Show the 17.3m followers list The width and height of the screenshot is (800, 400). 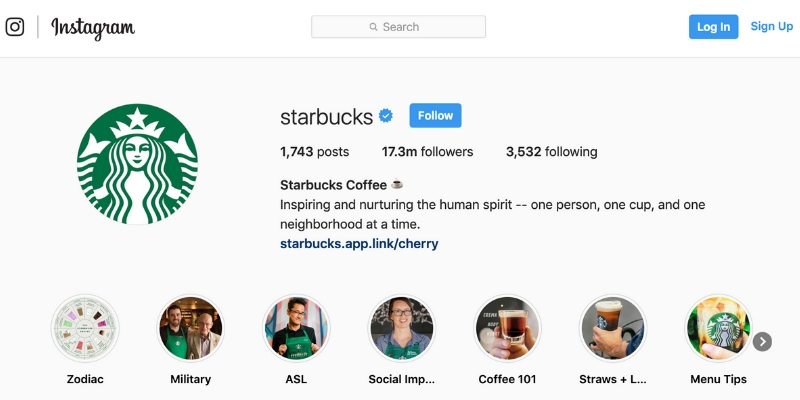427,152
